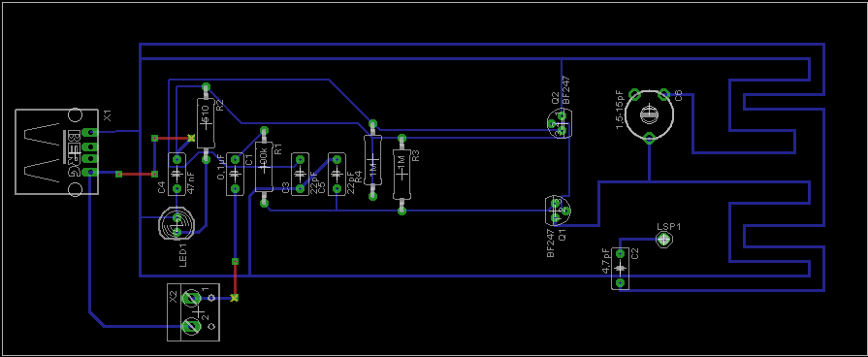Select resistor R4 labeled 1M
Screen dimensions: 868x357
pos(372,159)
